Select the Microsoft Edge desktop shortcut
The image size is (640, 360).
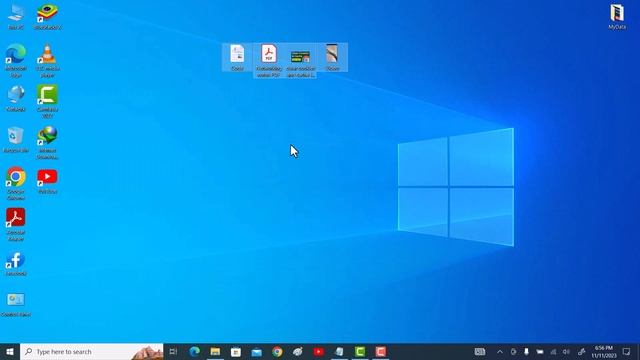16,60
